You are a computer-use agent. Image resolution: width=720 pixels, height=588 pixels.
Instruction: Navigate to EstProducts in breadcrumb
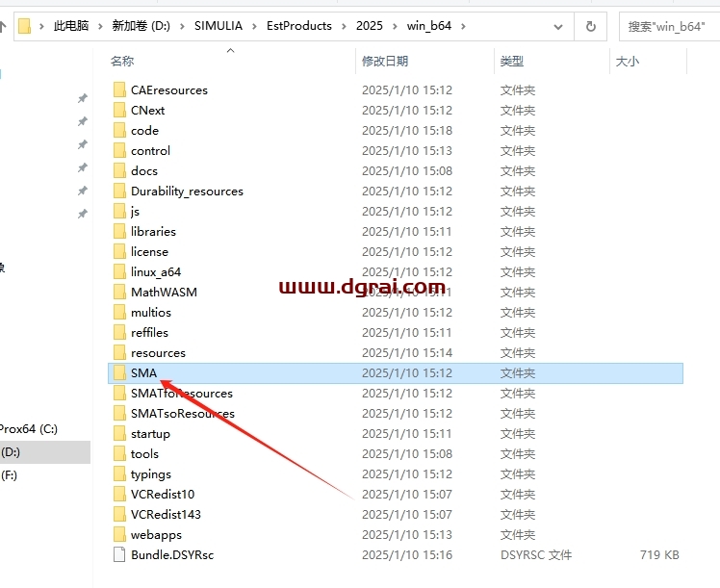pyautogui.click(x=299, y=26)
